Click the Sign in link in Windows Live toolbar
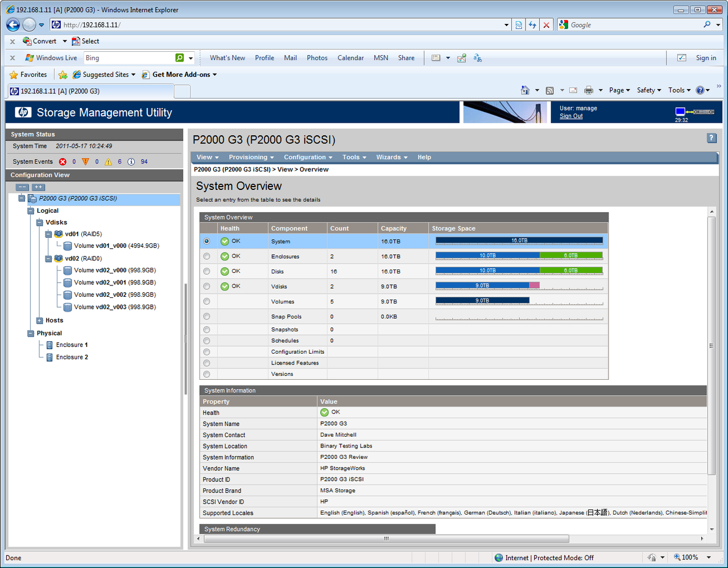 point(706,58)
